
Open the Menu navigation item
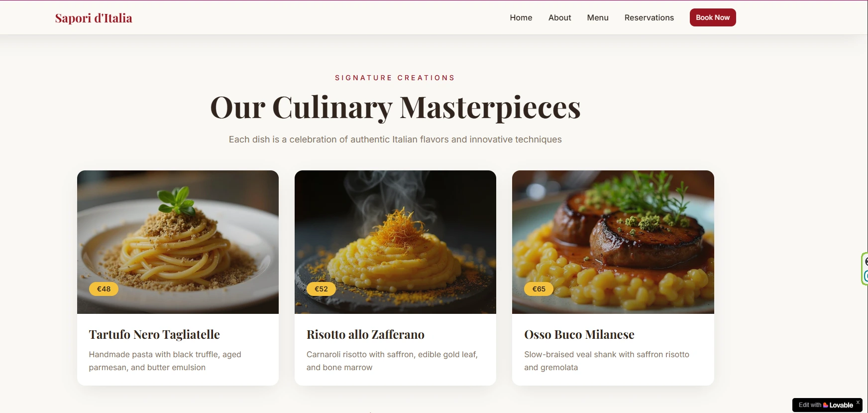[x=597, y=17]
